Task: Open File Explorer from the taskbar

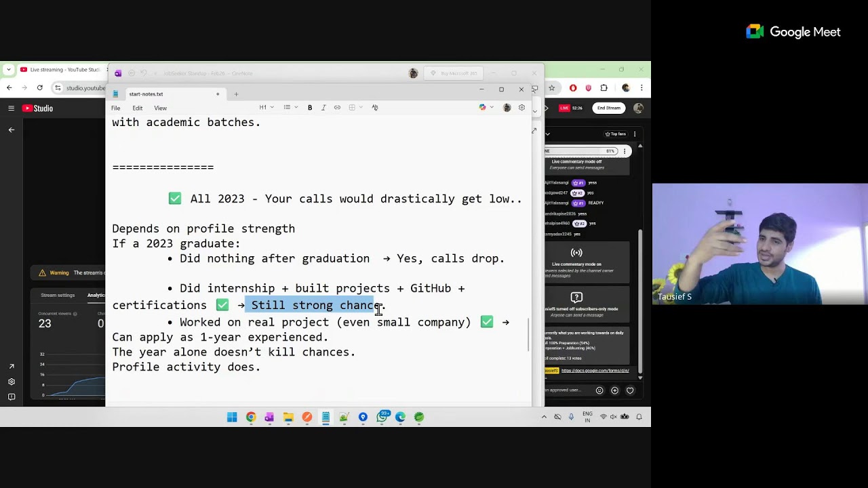Action: pos(288,417)
